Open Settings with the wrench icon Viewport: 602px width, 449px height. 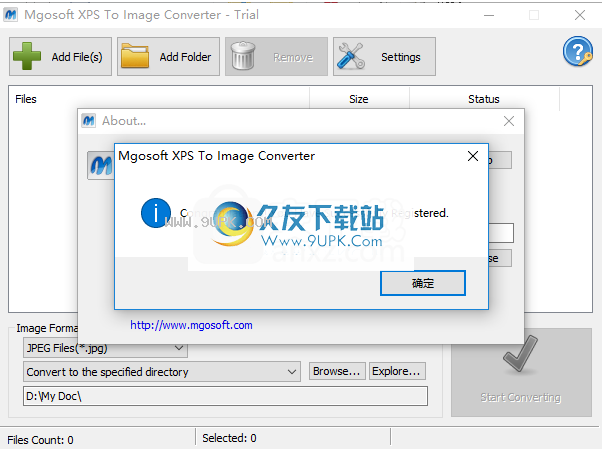(384, 56)
